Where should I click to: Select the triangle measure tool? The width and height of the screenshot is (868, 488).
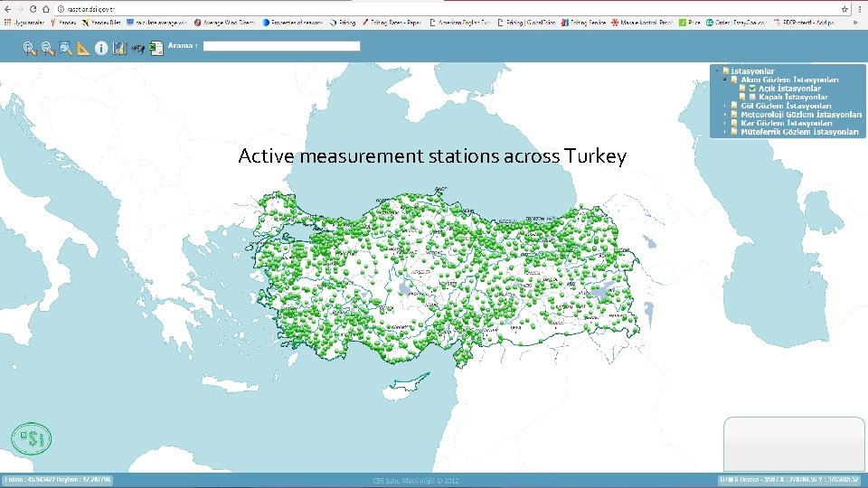pyautogui.click(x=83, y=48)
